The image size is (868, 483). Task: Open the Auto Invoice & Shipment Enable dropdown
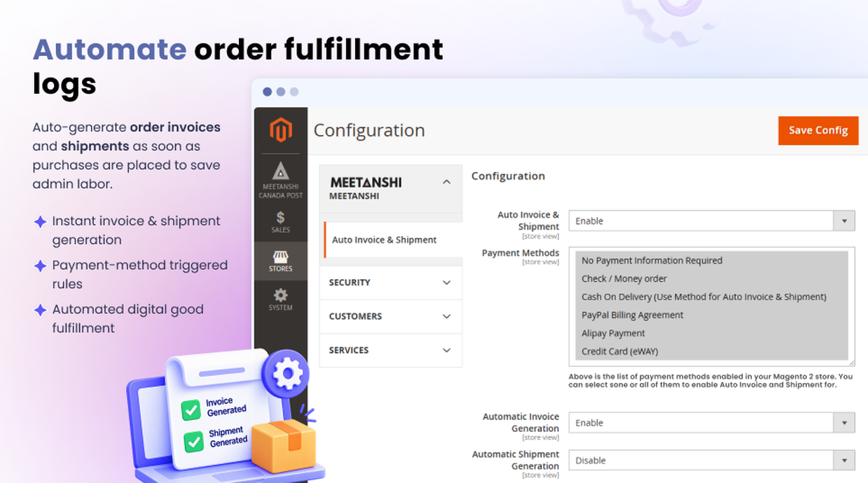[x=712, y=220]
